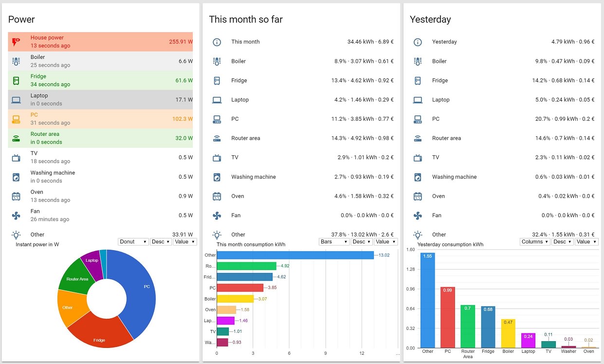Click the Oven icon in the Yesterday panel
Image resolution: width=604 pixels, height=364 pixels.
click(x=418, y=196)
